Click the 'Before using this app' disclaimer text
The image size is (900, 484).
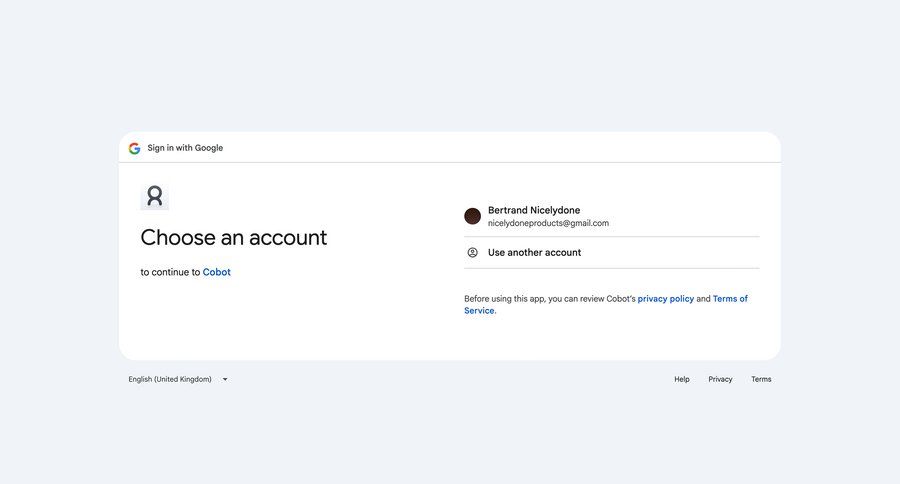[x=549, y=299]
